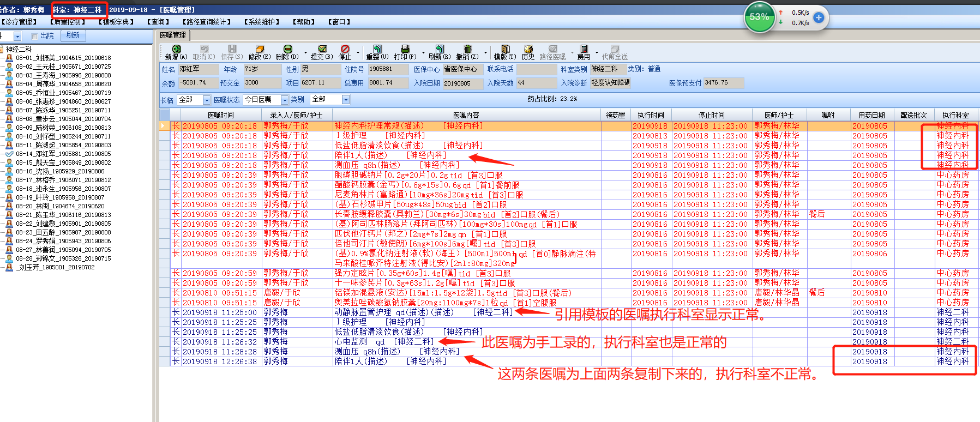Open the 【查询】 menu
This screenshot has height=422, width=980.
(x=158, y=22)
